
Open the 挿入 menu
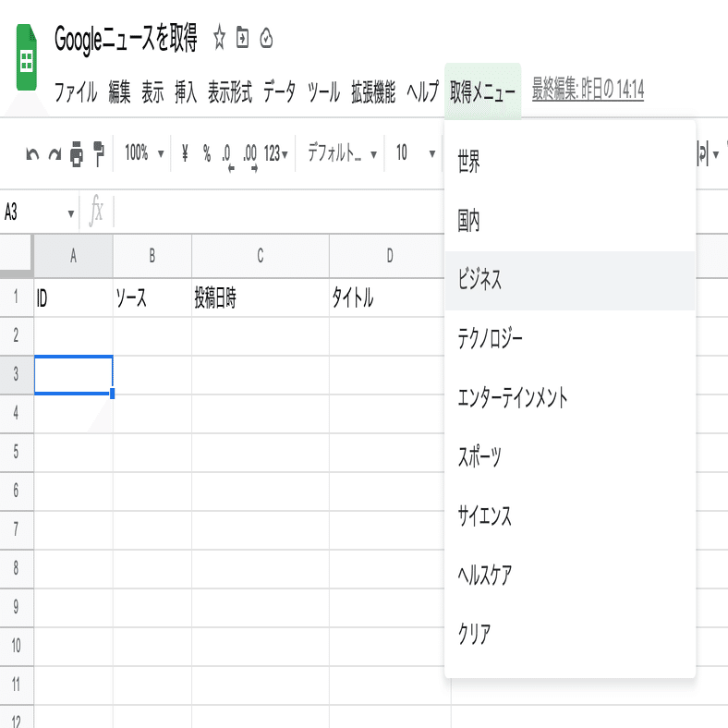click(186, 91)
